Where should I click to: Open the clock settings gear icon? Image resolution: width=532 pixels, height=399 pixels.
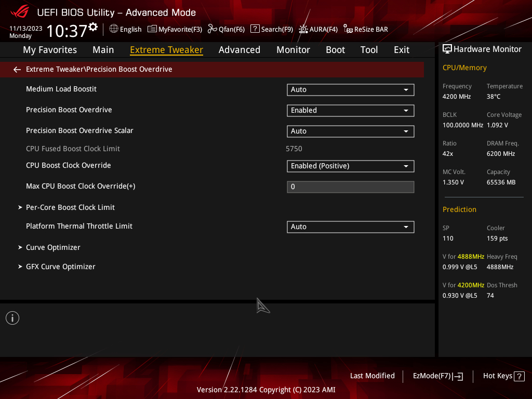click(x=93, y=27)
